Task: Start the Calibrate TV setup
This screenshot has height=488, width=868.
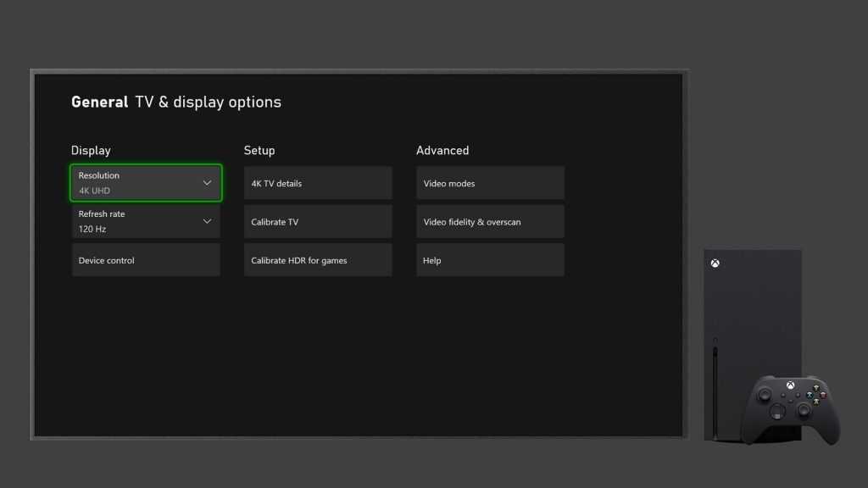Action: coord(318,221)
